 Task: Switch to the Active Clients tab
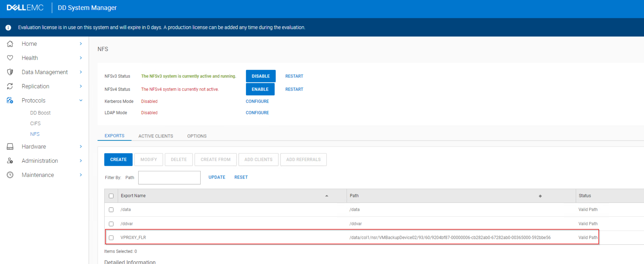155,136
